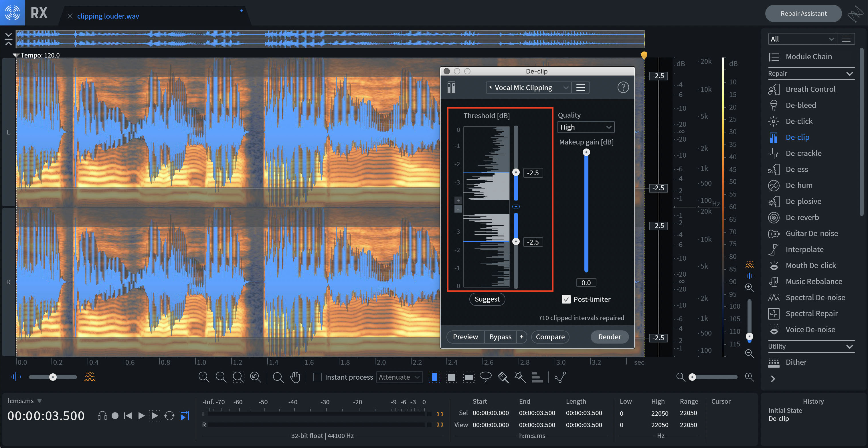Adjust the Makeup gain slider handle
Image resolution: width=868 pixels, height=448 pixels.
coord(586,152)
